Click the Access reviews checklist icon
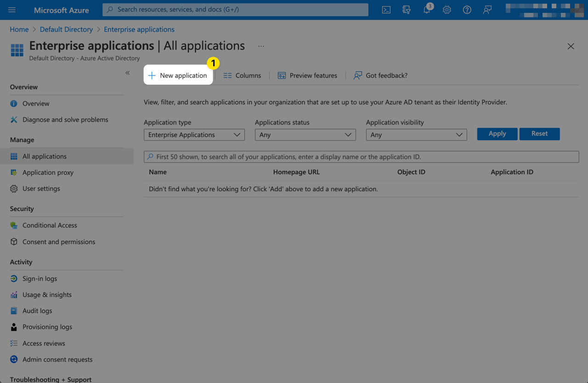The width and height of the screenshot is (588, 383). 14,343
